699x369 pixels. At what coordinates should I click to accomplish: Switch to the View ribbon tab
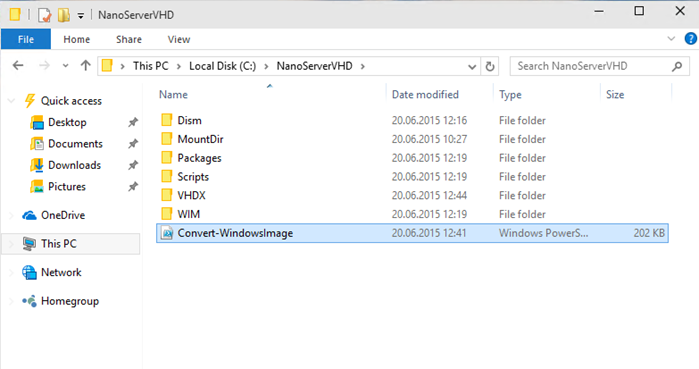click(x=179, y=39)
